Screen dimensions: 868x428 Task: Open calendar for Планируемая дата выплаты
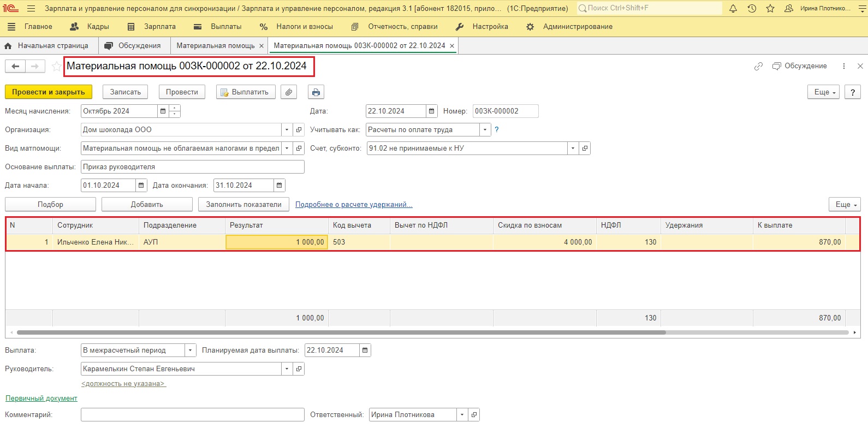[365, 350]
